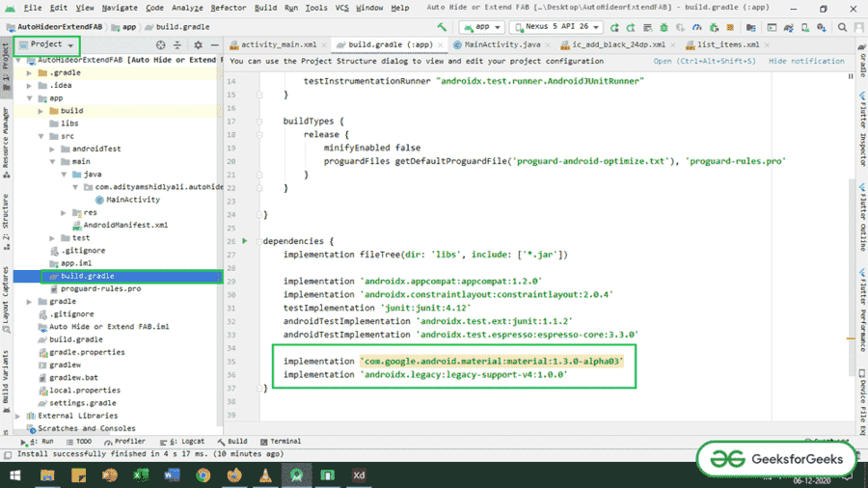The height and width of the screenshot is (488, 868).
Task: Open the Refactor menu
Action: 229,8
